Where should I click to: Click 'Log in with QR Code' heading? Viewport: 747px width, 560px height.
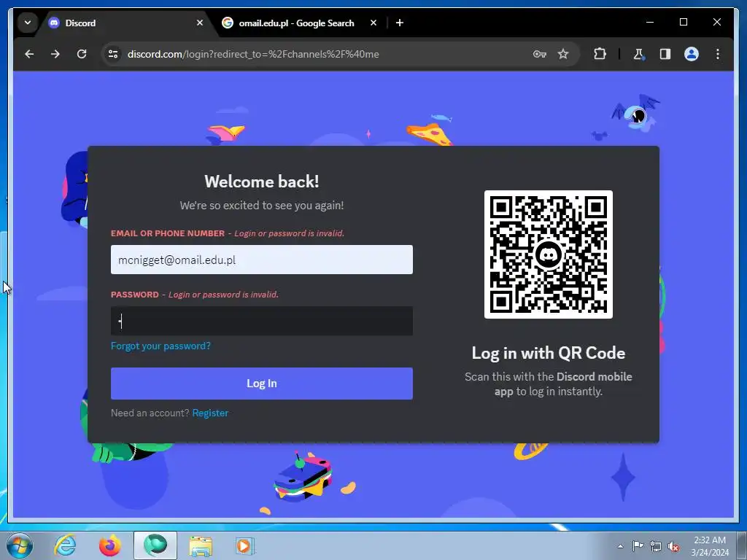549,353
